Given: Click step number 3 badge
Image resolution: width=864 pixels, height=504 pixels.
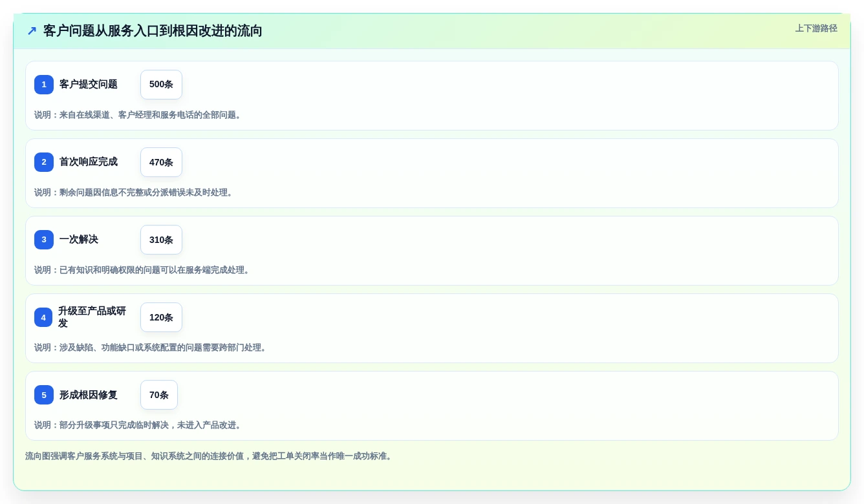Looking at the screenshot, I should (x=44, y=240).
